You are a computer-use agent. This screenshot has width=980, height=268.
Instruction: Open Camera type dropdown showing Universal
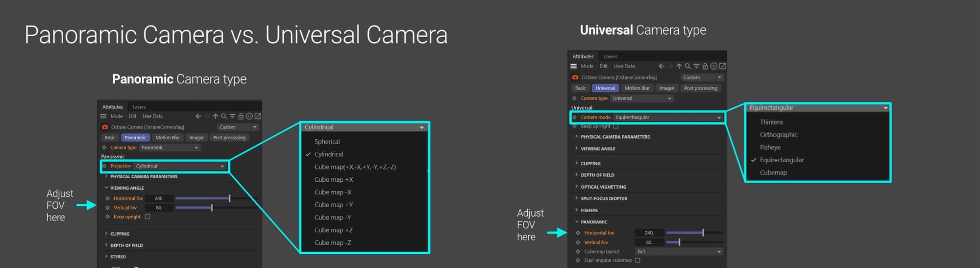tap(642, 98)
